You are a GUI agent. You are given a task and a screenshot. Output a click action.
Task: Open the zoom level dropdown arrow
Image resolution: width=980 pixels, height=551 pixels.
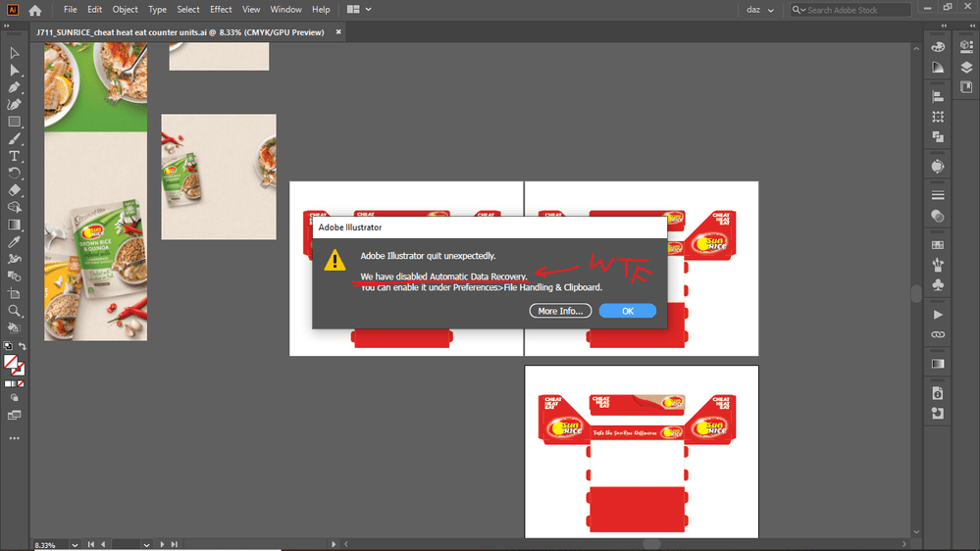coord(75,545)
